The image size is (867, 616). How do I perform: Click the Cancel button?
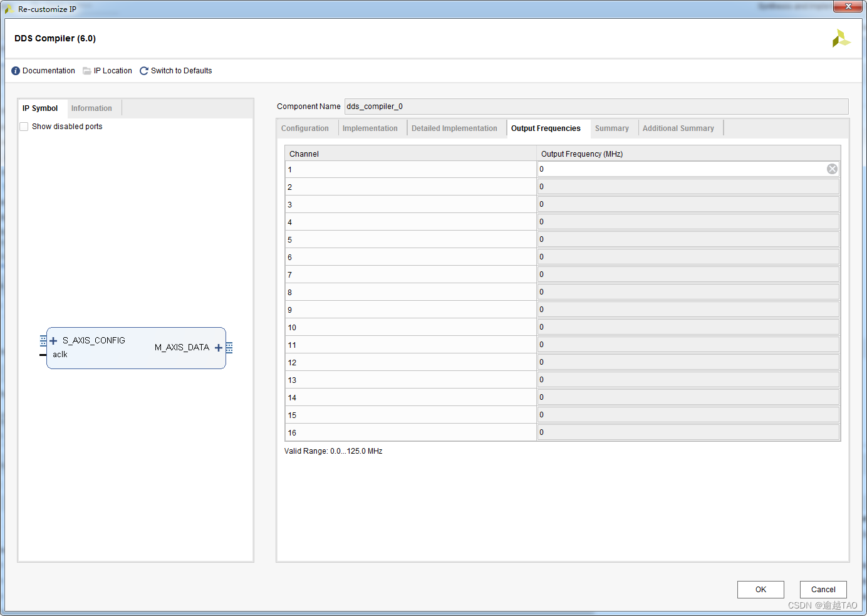(x=823, y=590)
